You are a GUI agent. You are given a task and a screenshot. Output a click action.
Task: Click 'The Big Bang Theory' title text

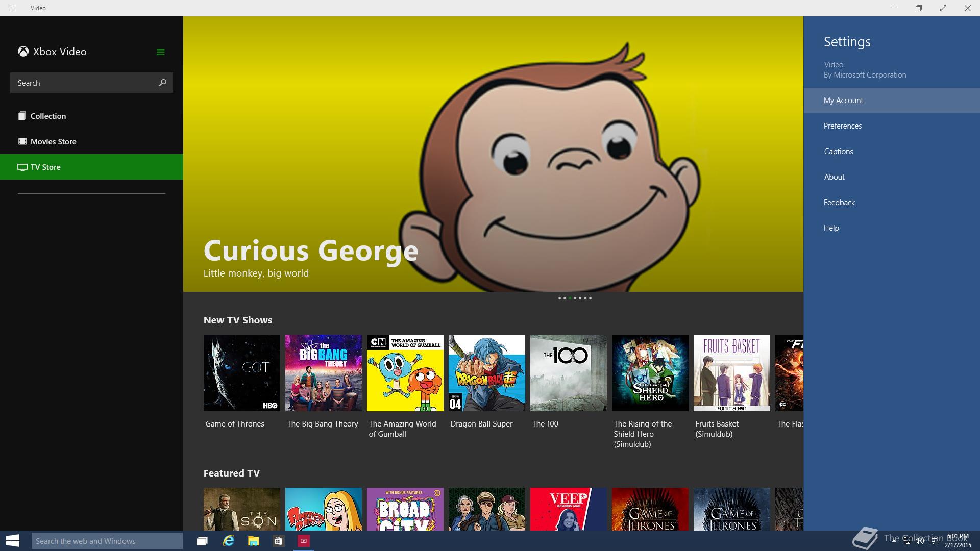pyautogui.click(x=323, y=424)
